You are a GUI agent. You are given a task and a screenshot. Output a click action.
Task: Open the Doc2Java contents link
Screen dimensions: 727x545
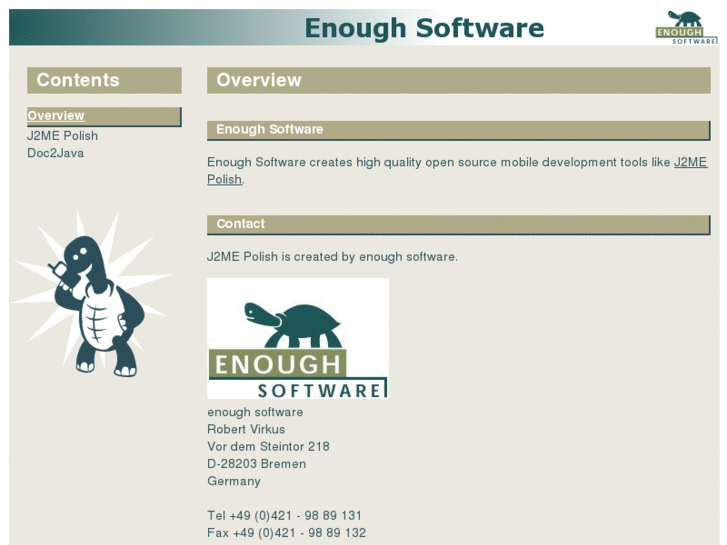click(56, 153)
